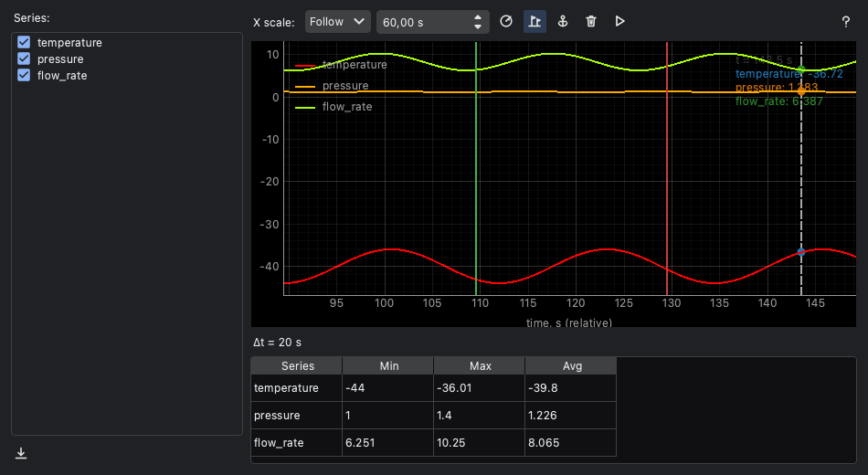Click the white dashed cursor line
This screenshot has width=868, height=475.
(x=801, y=168)
